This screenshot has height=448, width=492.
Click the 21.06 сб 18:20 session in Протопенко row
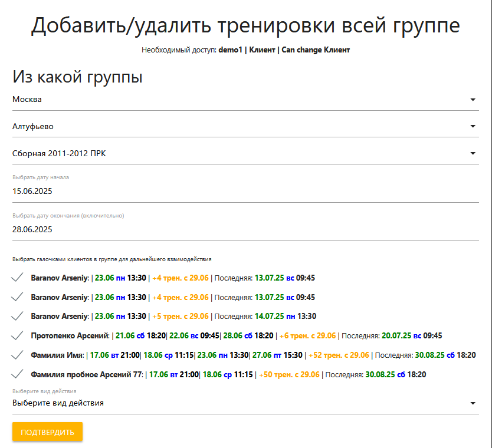pyautogui.click(x=140, y=336)
